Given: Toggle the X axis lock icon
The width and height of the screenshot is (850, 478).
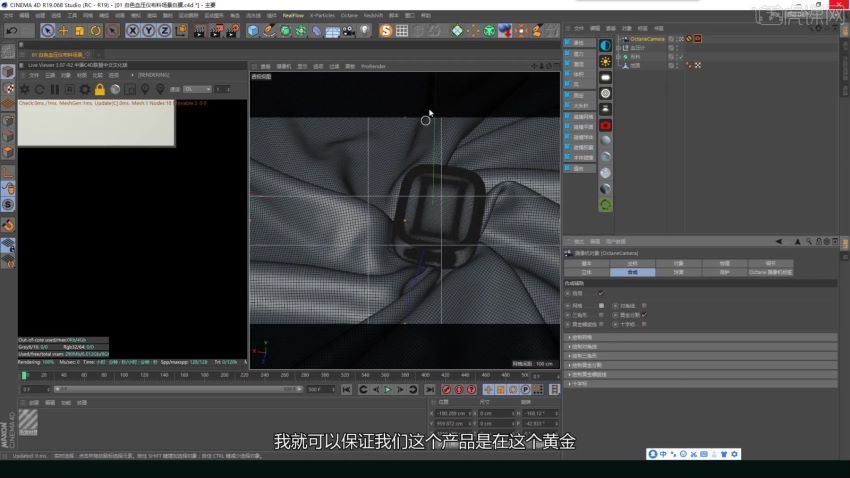Looking at the screenshot, I should [x=132, y=31].
